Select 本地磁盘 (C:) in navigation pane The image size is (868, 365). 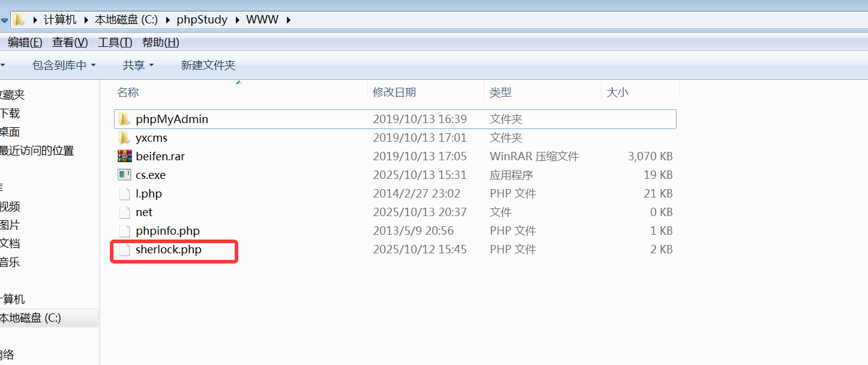30,318
